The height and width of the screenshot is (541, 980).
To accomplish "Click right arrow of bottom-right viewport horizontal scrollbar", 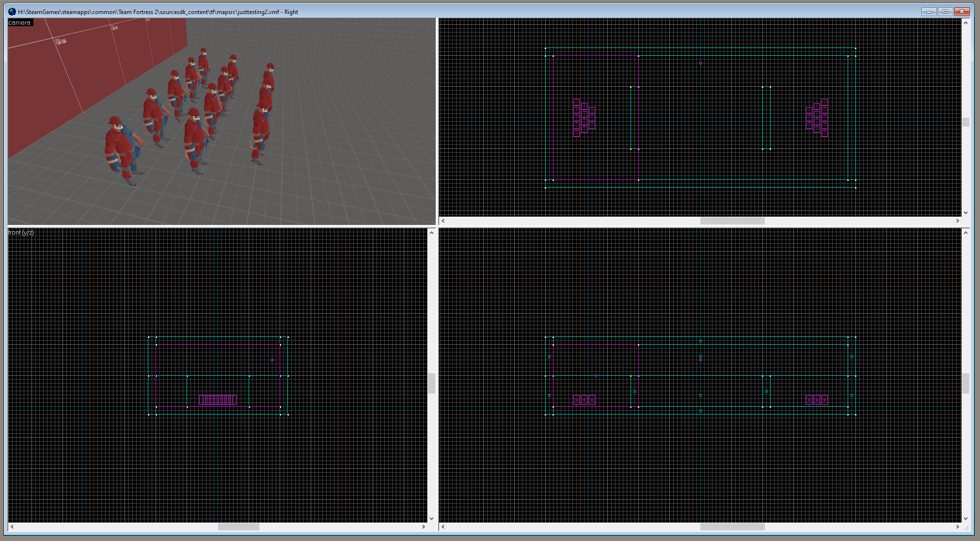I will [x=957, y=526].
